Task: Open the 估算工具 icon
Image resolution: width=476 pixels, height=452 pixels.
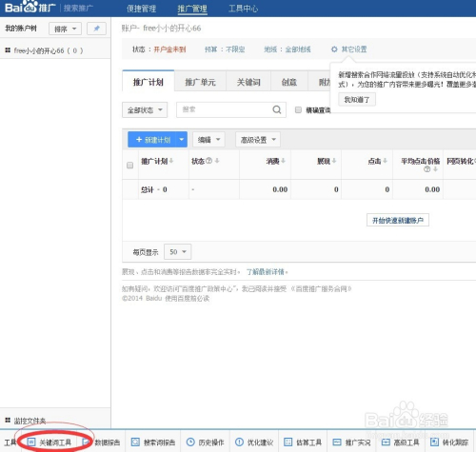Action: pyautogui.click(x=288, y=442)
